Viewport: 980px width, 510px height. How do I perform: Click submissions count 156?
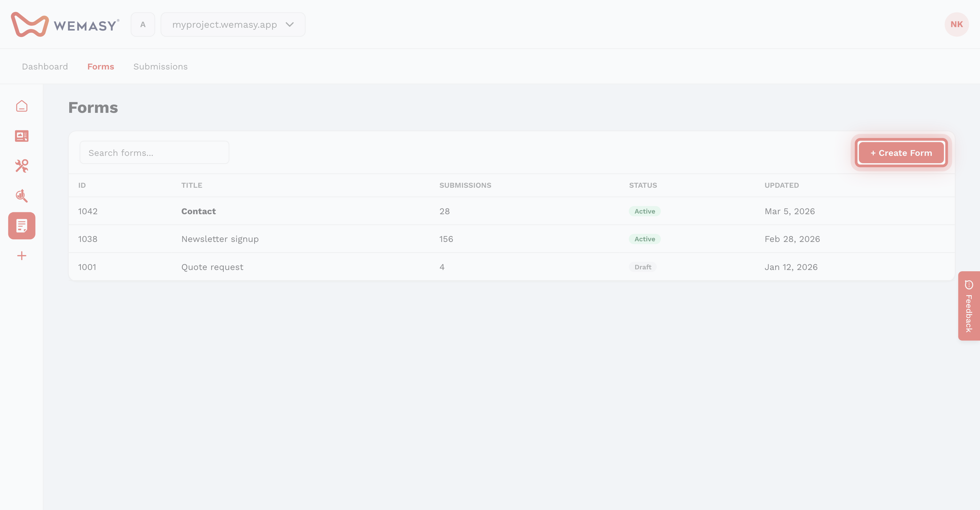(x=446, y=239)
